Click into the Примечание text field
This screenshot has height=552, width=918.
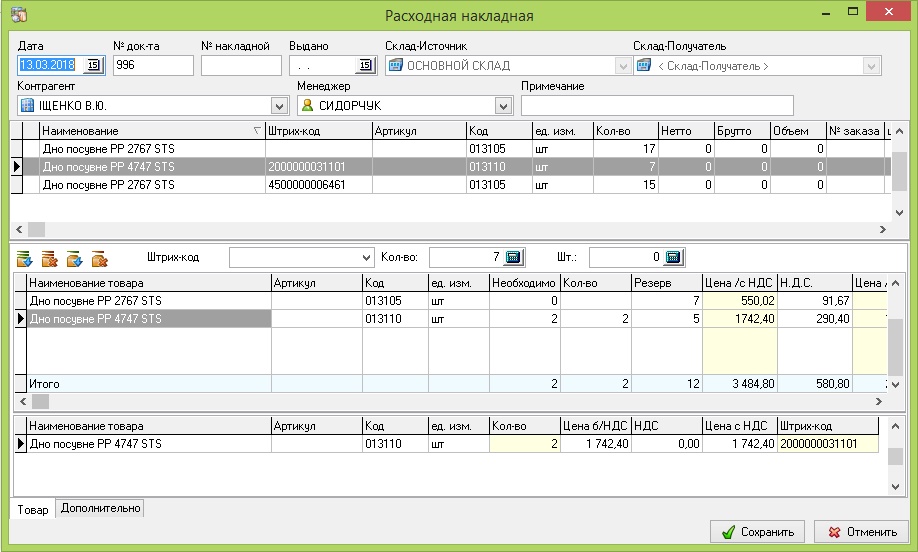point(656,105)
